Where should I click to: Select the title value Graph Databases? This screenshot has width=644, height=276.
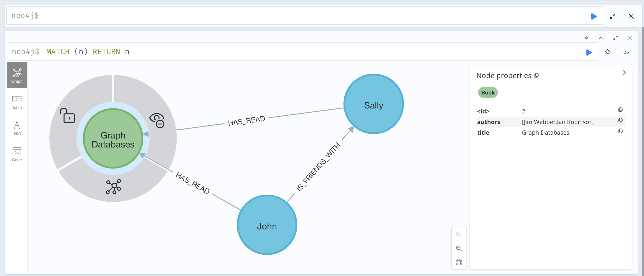pos(545,133)
